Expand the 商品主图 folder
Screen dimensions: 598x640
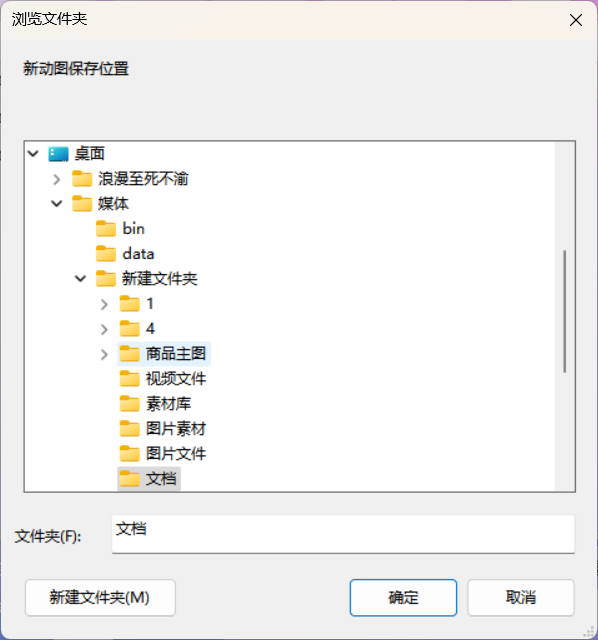(104, 354)
